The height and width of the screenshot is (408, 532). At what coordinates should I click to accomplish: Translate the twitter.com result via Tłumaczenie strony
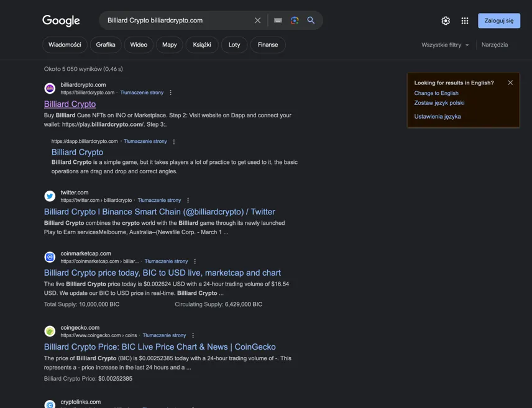pyautogui.click(x=159, y=201)
